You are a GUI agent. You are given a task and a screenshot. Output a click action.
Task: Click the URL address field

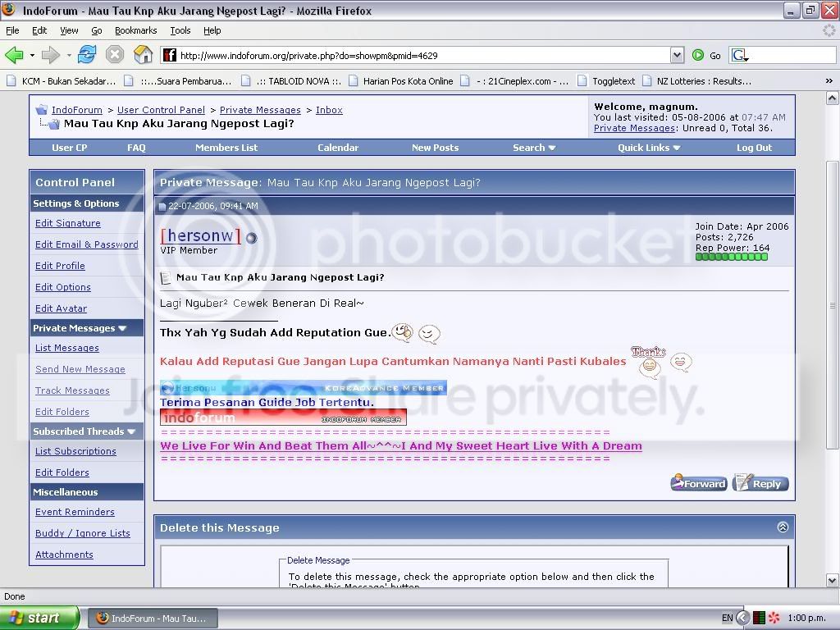point(423,55)
